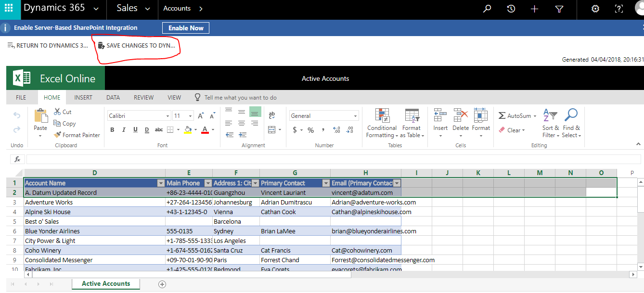
Task: Open recent items history icon
Action: (x=511, y=9)
